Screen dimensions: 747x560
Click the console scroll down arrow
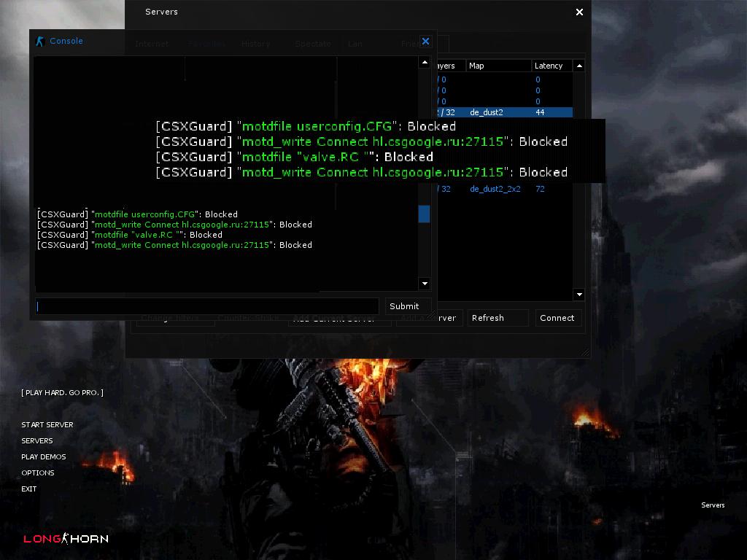click(425, 284)
